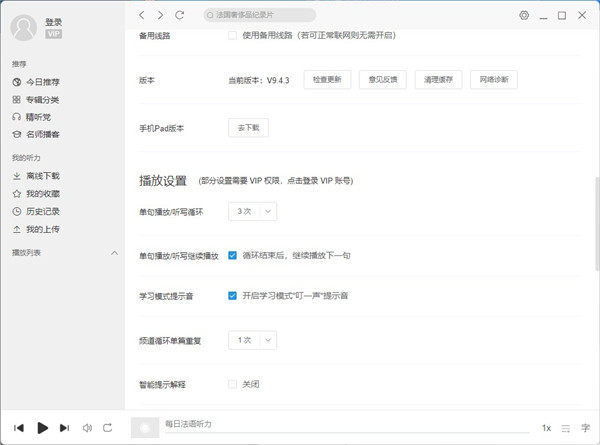Viewport: 600px width, 445px height.
Task: Toggle 开启学习模式"叮一声"提示音 checkbox
Action: 232,296
